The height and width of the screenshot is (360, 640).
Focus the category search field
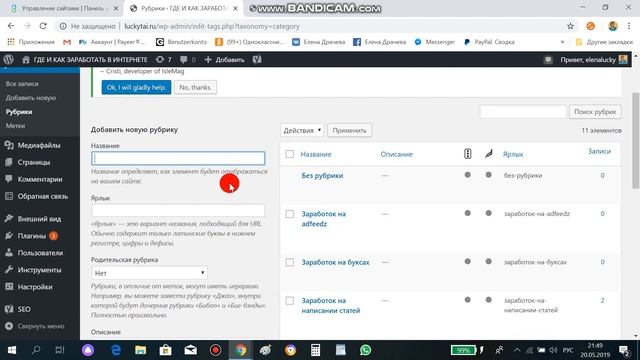(x=523, y=112)
